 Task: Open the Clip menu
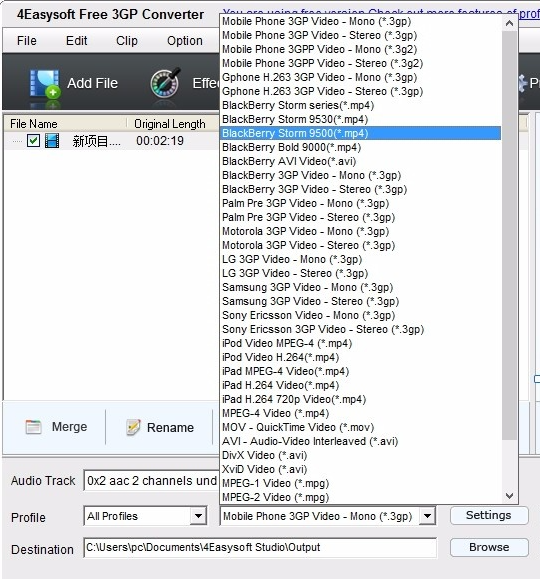(x=127, y=41)
